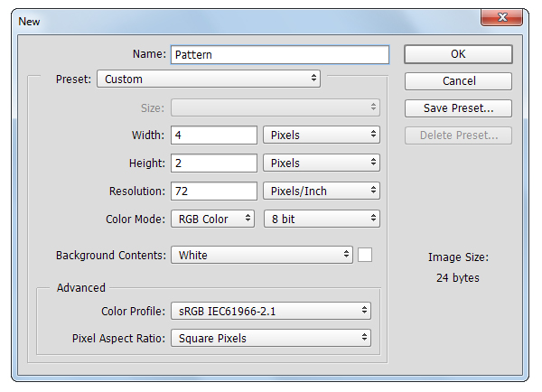
Task: Open the Pixel Aspect Ratio dropdown
Action: tap(271, 339)
